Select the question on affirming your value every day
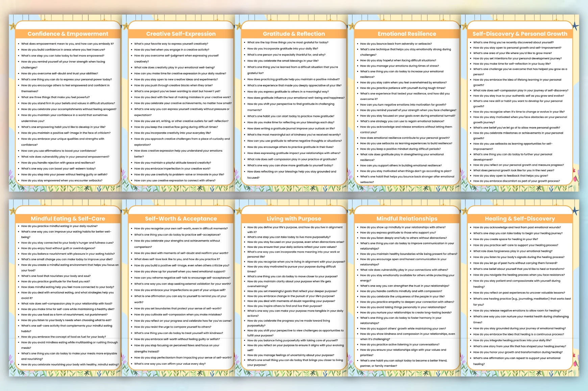 (x=170, y=364)
